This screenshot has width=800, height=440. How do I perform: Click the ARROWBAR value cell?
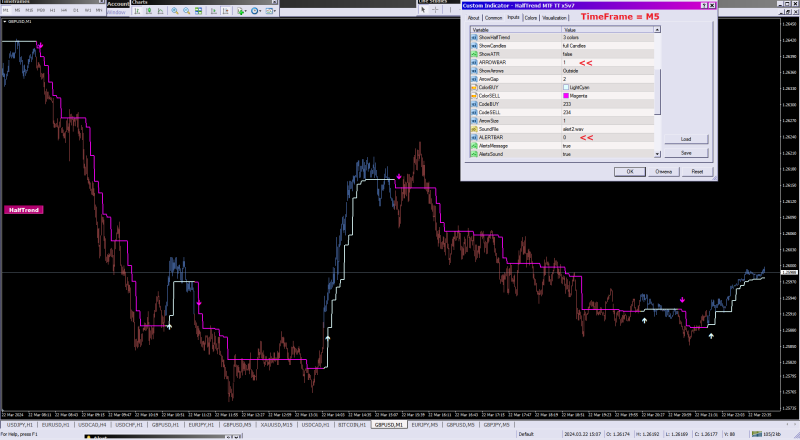coord(607,62)
